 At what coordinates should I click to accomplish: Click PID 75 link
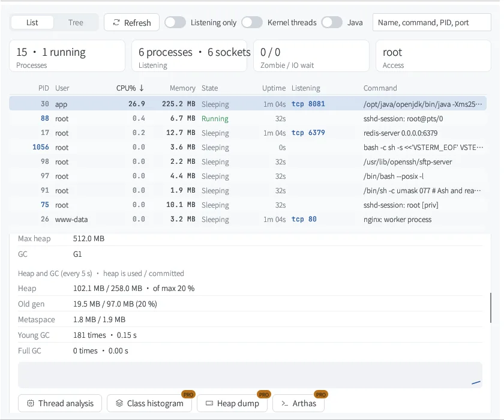click(45, 205)
